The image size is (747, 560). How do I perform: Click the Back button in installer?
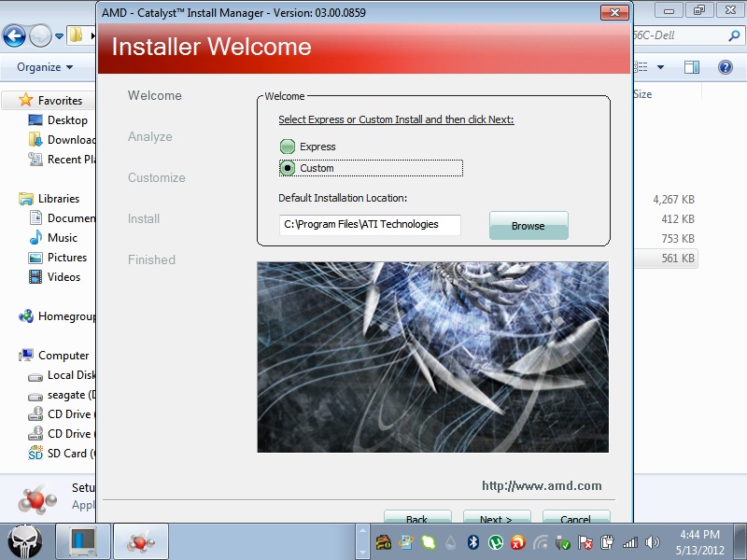[417, 517]
